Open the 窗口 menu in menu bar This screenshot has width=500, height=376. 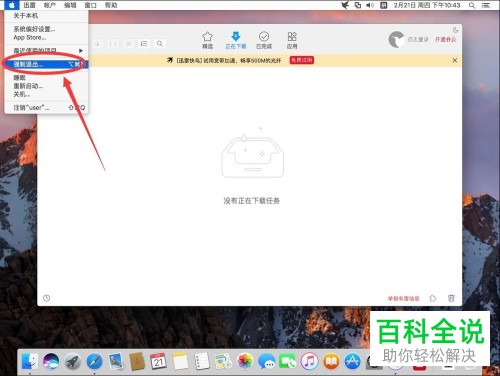[90, 5]
